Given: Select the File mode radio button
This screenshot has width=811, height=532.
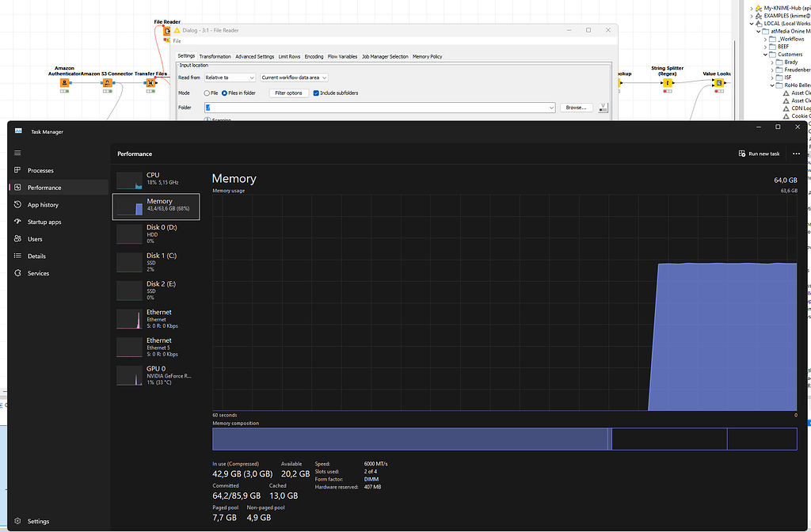Looking at the screenshot, I should (x=207, y=93).
